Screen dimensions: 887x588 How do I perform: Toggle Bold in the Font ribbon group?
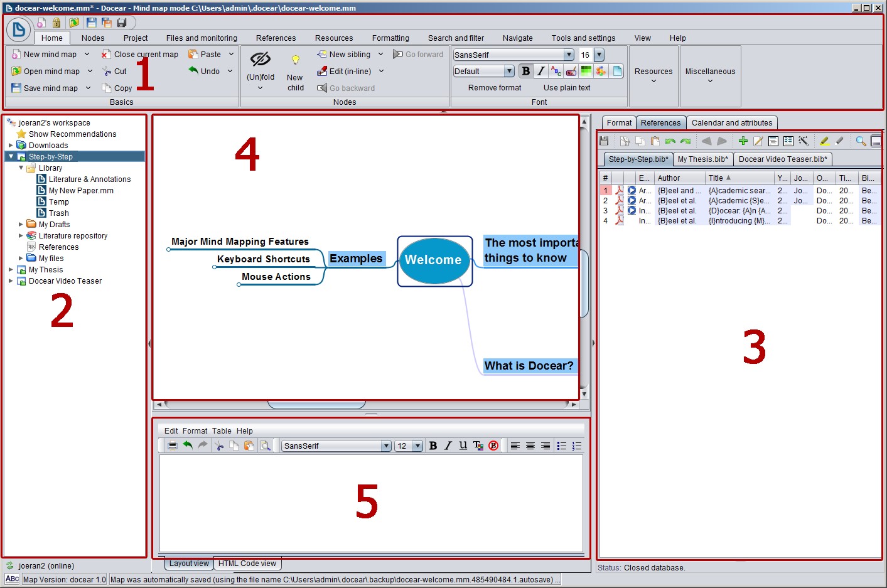[x=526, y=71]
